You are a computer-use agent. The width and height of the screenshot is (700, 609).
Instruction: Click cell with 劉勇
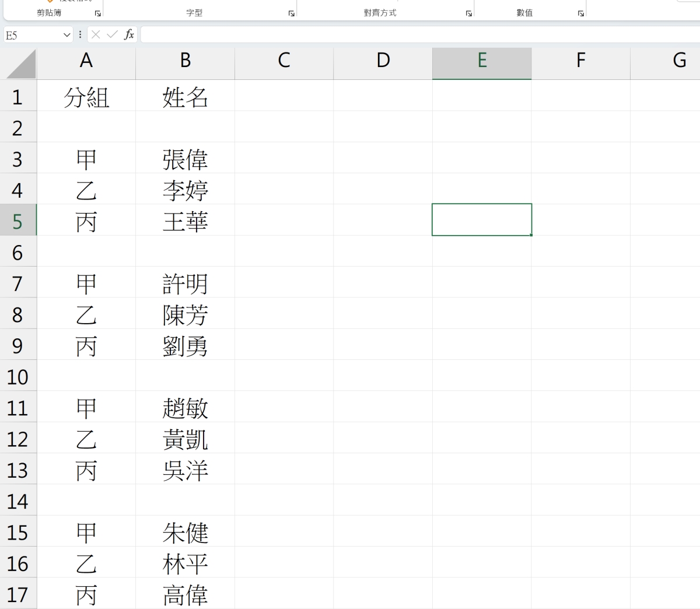pyautogui.click(x=185, y=346)
